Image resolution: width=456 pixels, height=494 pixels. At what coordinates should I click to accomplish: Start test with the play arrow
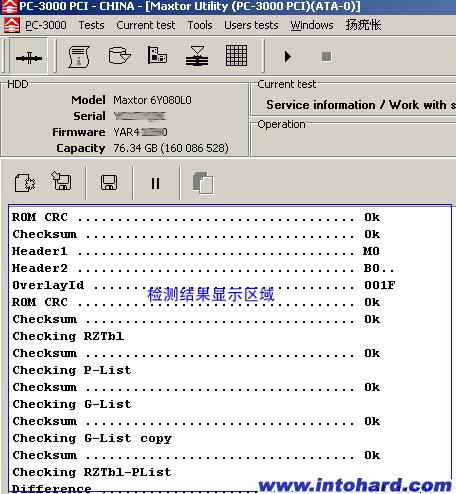pyautogui.click(x=287, y=56)
